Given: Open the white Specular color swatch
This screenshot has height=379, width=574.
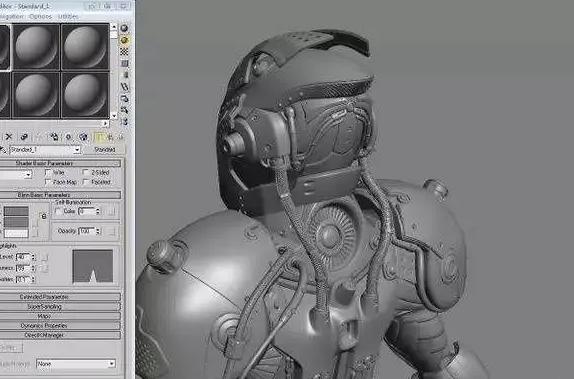Looking at the screenshot, I should [x=16, y=233].
